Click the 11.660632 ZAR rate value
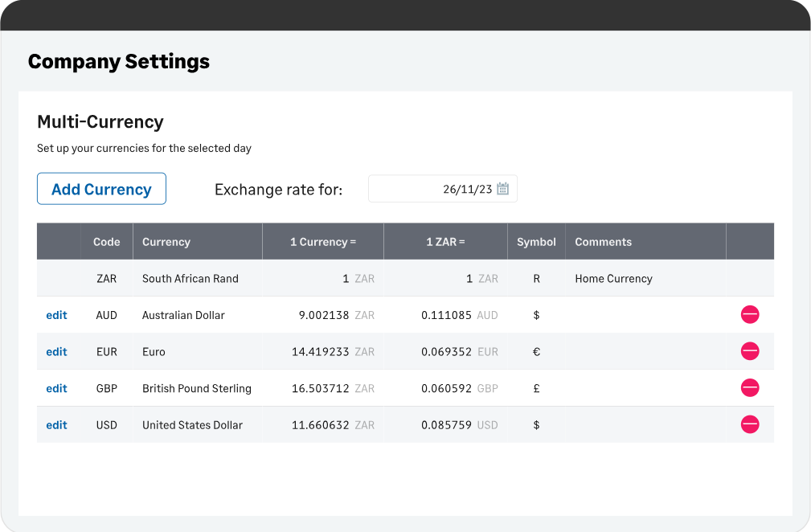811x532 pixels. 333,425
